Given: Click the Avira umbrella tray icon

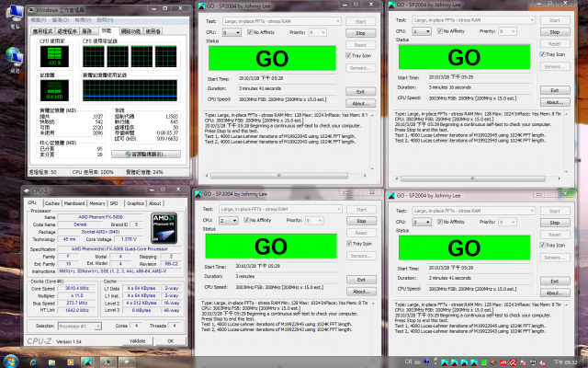Looking at the screenshot, I should coord(513,362).
